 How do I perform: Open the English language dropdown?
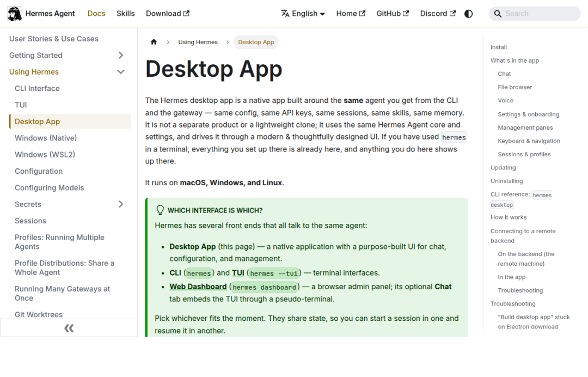[303, 14]
